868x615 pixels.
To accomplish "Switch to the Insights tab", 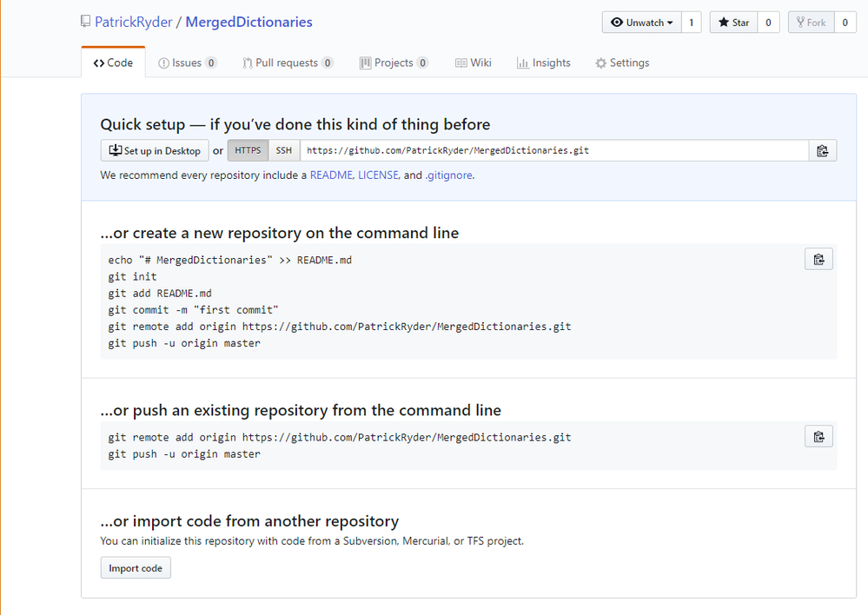I will pos(544,63).
